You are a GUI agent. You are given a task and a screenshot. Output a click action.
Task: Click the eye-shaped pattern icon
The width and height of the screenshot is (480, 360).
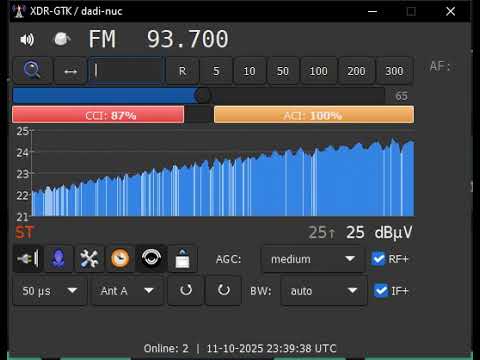click(x=151, y=259)
